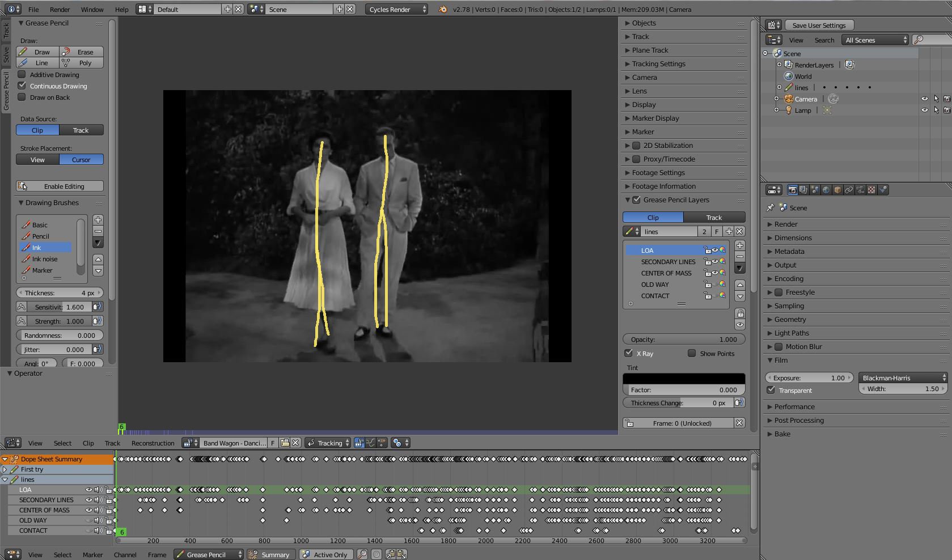Click dope sheet filter magnifier icon
The width and height of the screenshot is (952, 560).
tap(362, 554)
